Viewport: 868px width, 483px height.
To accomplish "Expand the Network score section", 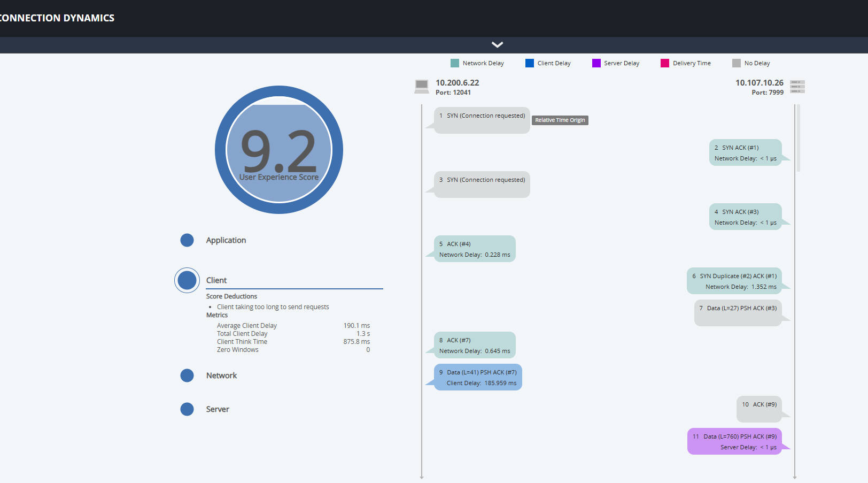I will point(221,376).
